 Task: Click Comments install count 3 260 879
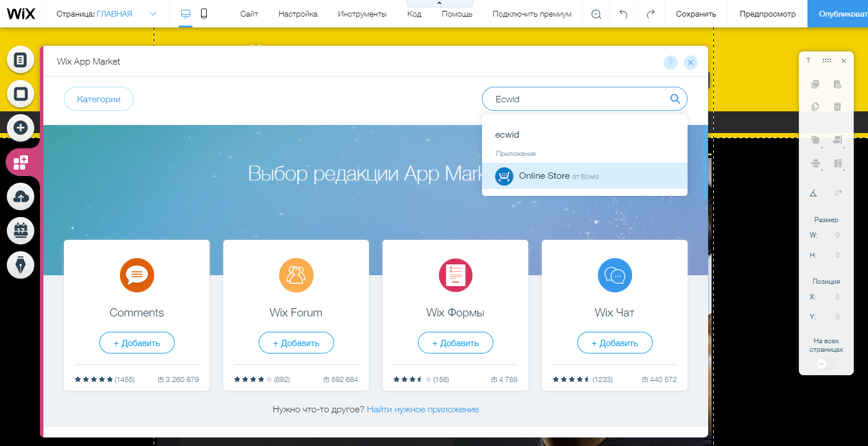click(178, 379)
